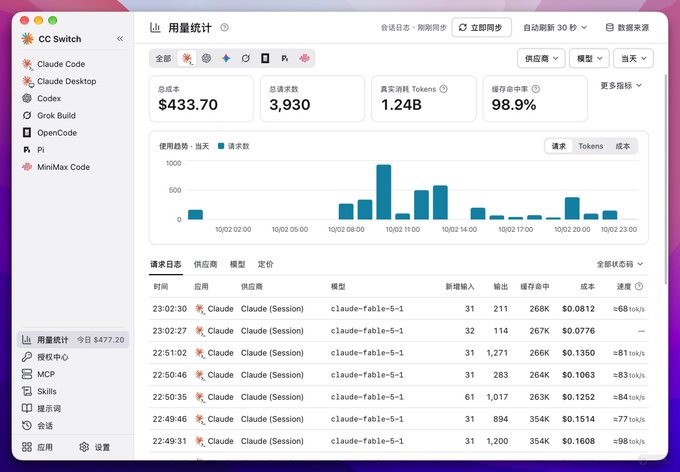Expand the 自动刷新 30 秒 dropdown
This screenshot has width=680, height=472.
(555, 27)
